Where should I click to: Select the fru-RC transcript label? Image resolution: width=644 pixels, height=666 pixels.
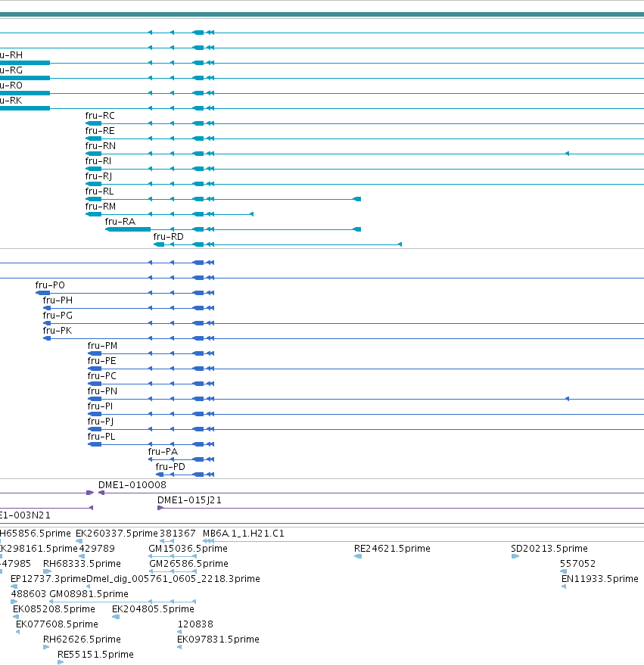click(100, 116)
